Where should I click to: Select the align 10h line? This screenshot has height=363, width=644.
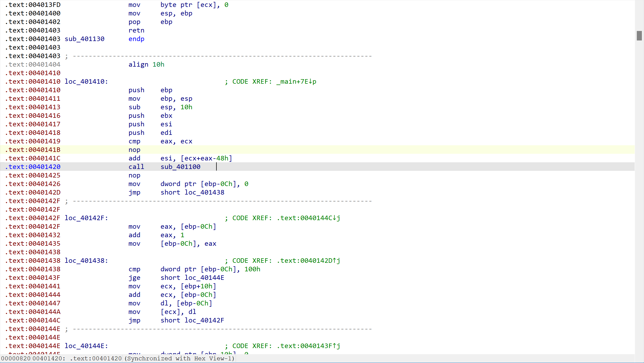(146, 64)
